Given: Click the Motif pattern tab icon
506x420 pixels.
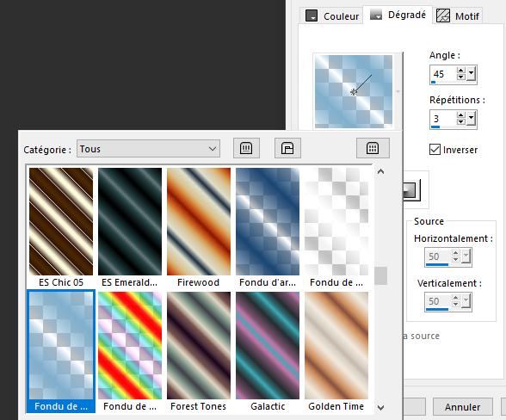Looking at the screenshot, I should (443, 15).
